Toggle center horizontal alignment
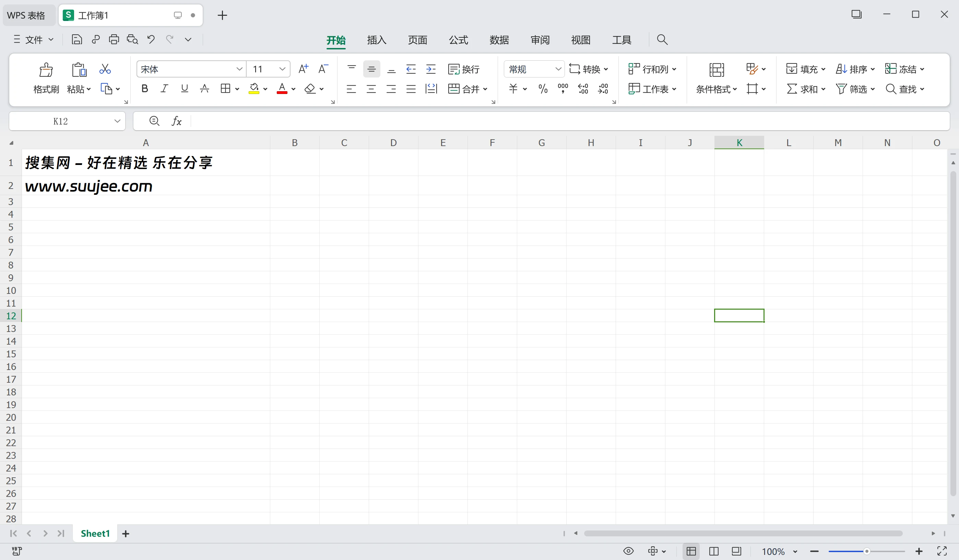The image size is (959, 560). (371, 89)
